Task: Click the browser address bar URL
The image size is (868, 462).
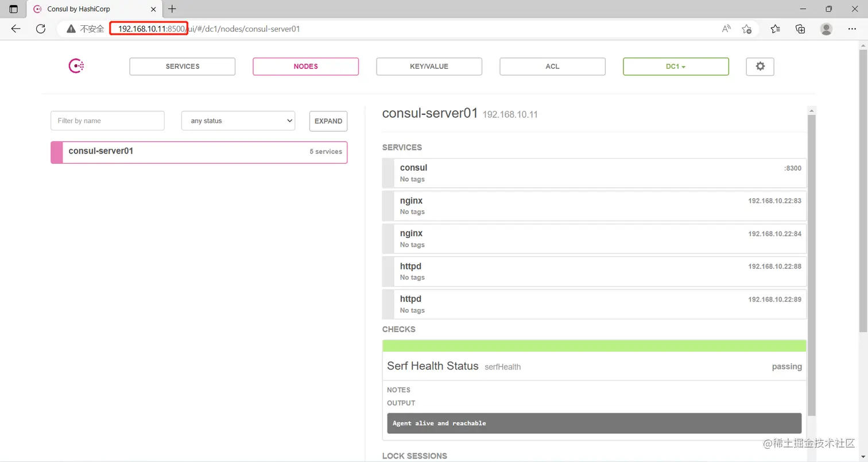Action: pyautogui.click(x=209, y=29)
